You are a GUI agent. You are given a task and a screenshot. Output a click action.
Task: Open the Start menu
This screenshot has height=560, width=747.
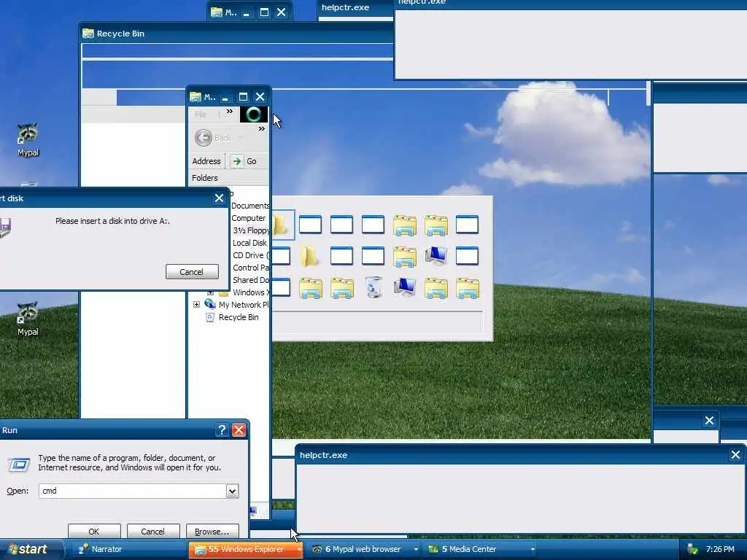point(31,550)
